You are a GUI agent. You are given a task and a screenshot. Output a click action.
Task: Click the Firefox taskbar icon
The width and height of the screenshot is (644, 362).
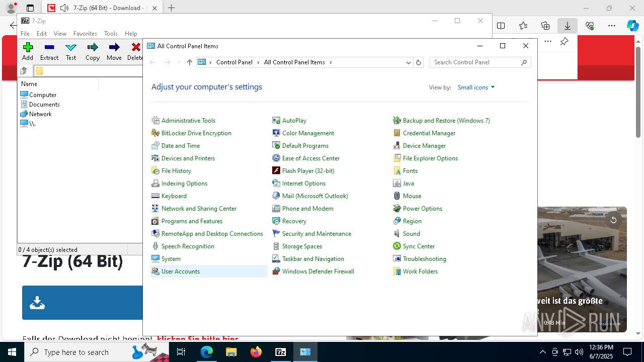256,352
